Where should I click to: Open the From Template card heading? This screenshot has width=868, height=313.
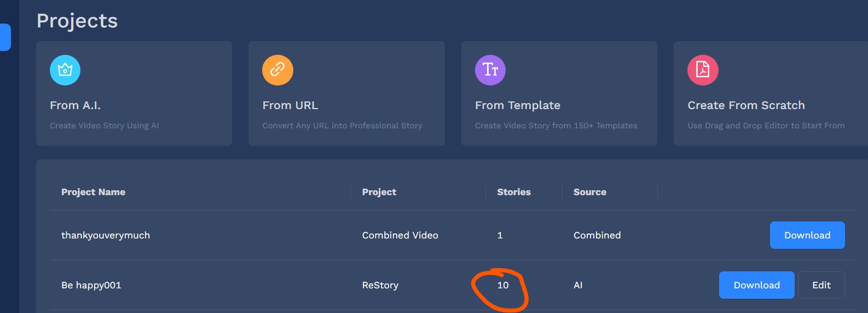[517, 105]
